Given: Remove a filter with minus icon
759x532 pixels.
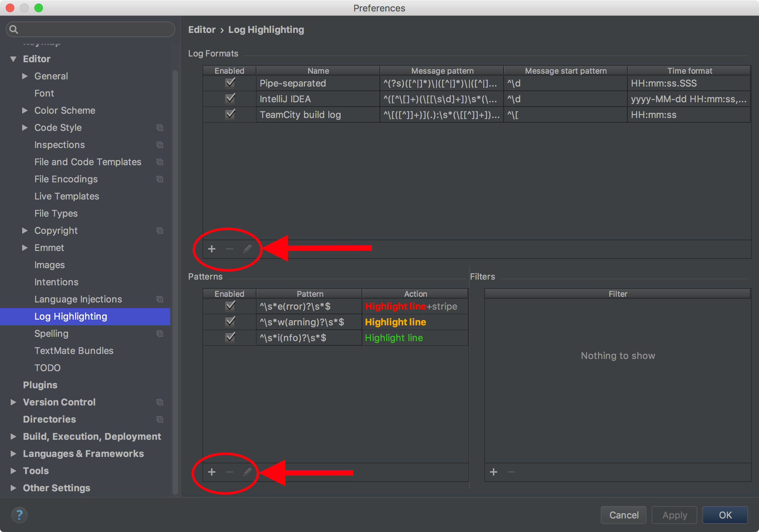Looking at the screenshot, I should point(511,472).
